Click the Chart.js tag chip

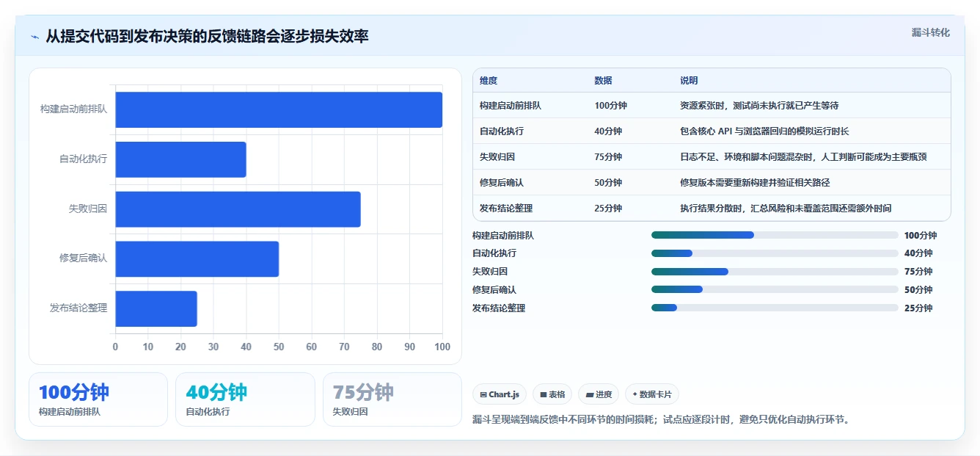[500, 394]
